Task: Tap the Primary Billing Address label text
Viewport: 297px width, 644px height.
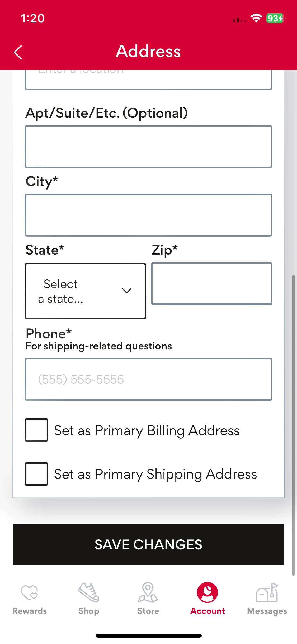Action: click(x=147, y=431)
